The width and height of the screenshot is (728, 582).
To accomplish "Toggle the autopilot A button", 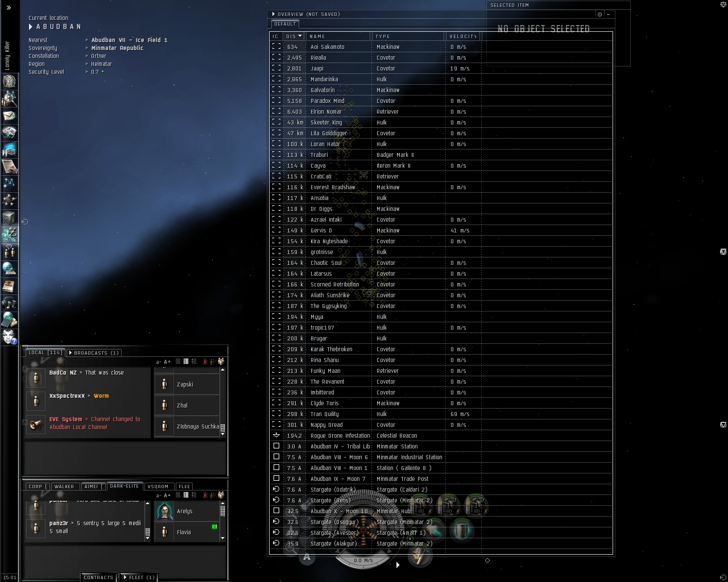I will [307, 557].
